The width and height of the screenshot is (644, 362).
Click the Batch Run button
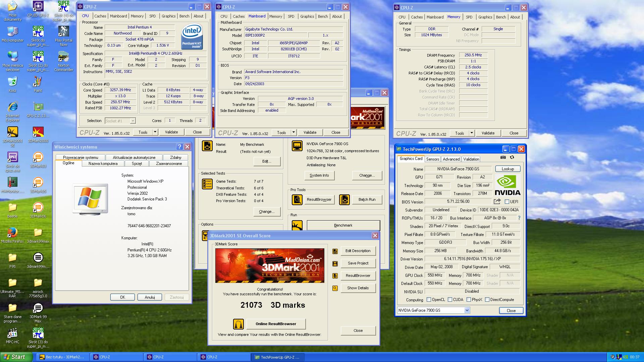[367, 199]
